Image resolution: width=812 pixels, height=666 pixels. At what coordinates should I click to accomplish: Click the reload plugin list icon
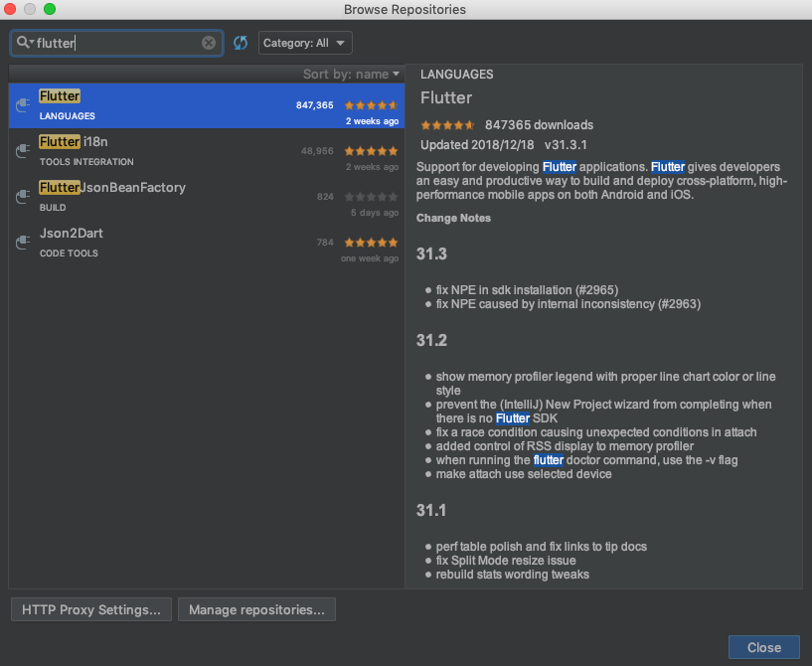click(x=241, y=43)
